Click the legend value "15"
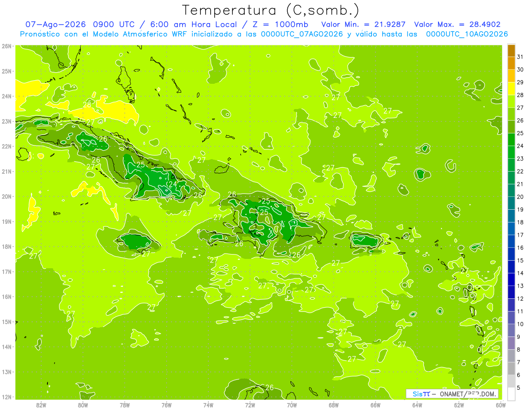 click(520, 260)
